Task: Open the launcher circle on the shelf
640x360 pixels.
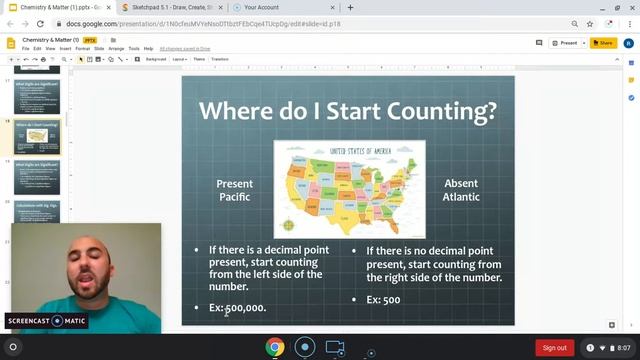Action: tap(13, 347)
